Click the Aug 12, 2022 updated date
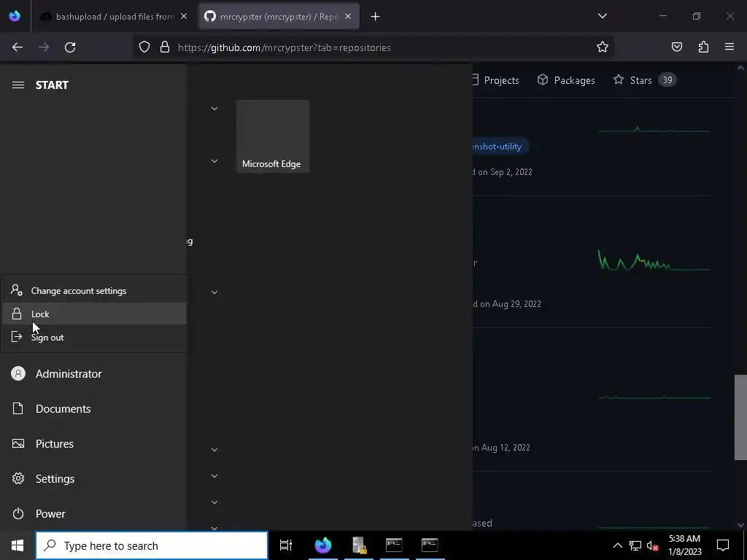The height and width of the screenshot is (560, 747). 506,448
